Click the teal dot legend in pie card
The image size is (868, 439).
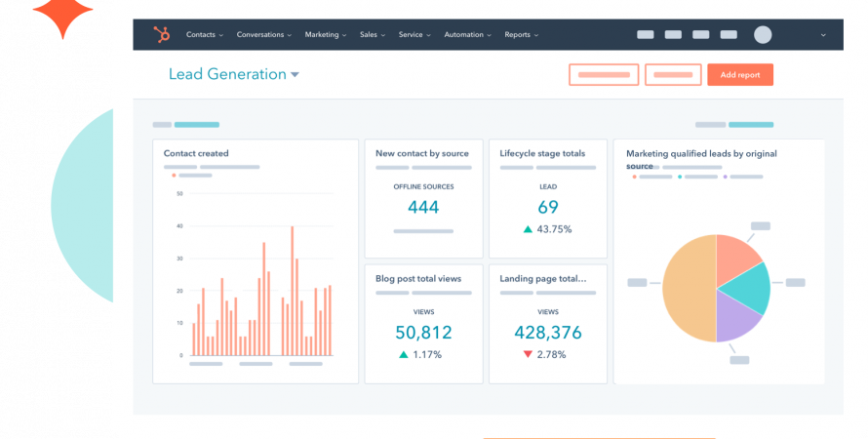tap(680, 177)
